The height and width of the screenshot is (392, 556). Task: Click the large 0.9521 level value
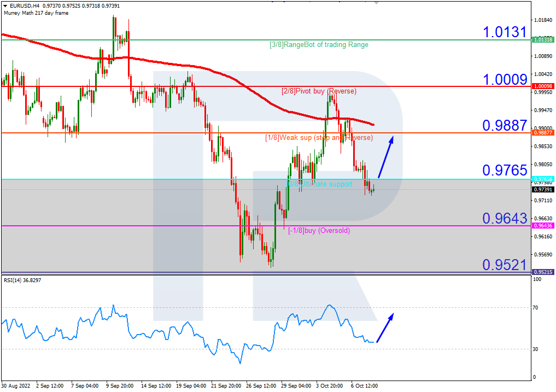504,265
